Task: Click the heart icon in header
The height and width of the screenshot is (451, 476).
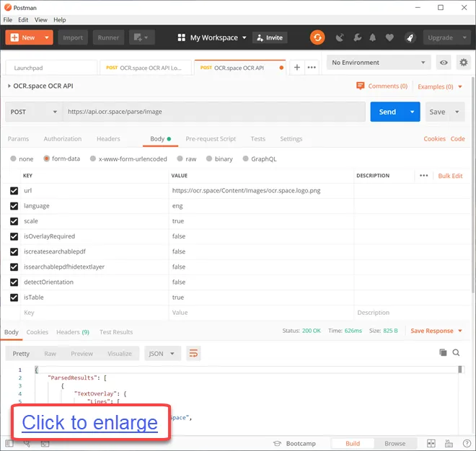Action: tap(389, 37)
